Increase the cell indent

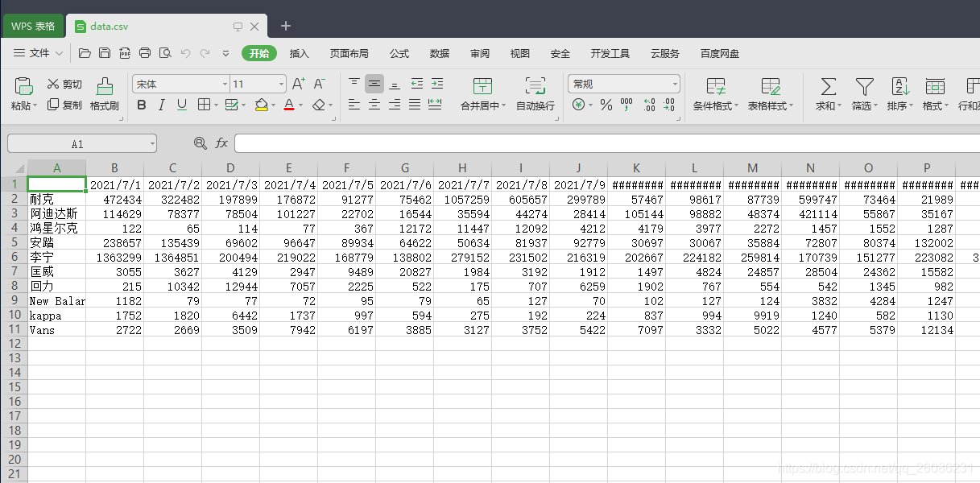tap(436, 83)
